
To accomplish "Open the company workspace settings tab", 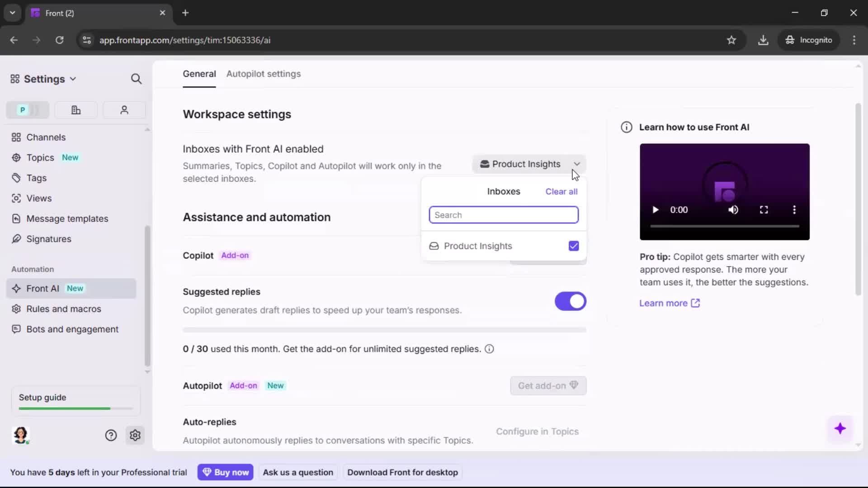I will tap(76, 110).
